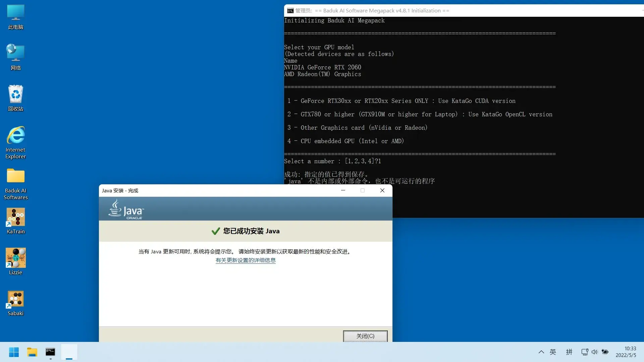This screenshot has height=362, width=644.
Task: Click option 1 GeForce RTX30xx line
Action: (x=401, y=101)
